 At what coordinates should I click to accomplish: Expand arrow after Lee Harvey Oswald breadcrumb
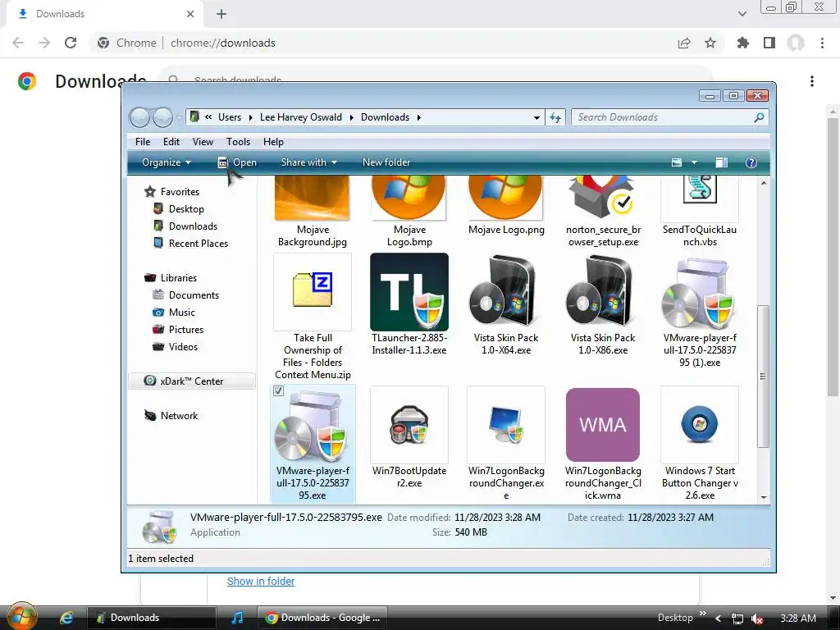351,117
